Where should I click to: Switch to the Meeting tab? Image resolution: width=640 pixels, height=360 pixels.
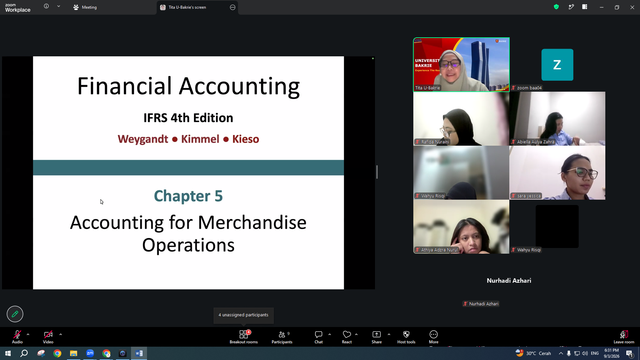tap(85, 7)
